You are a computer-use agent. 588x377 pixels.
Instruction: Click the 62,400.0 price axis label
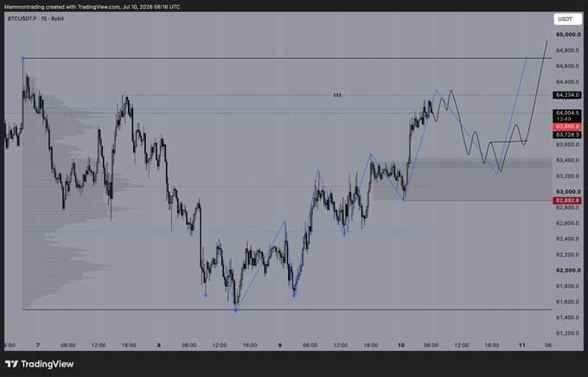[568, 239]
